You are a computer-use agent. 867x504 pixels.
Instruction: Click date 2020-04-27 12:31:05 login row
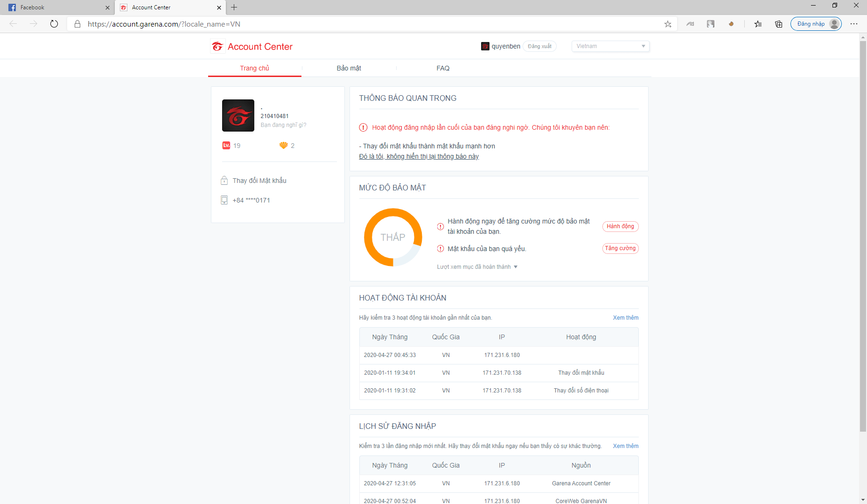pyautogui.click(x=499, y=483)
